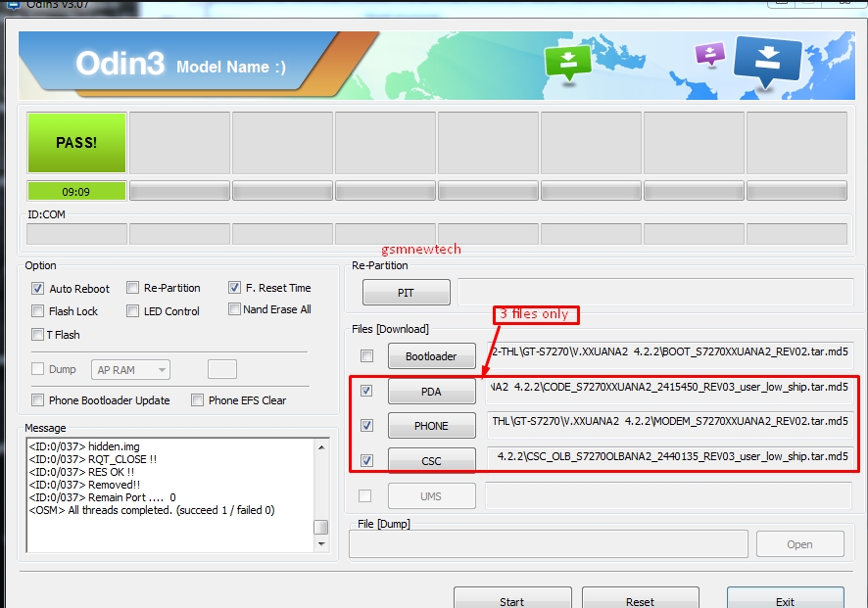Screen dimensions: 868x608
Task: Click the message log scrollbar thumb
Action: (x=321, y=528)
